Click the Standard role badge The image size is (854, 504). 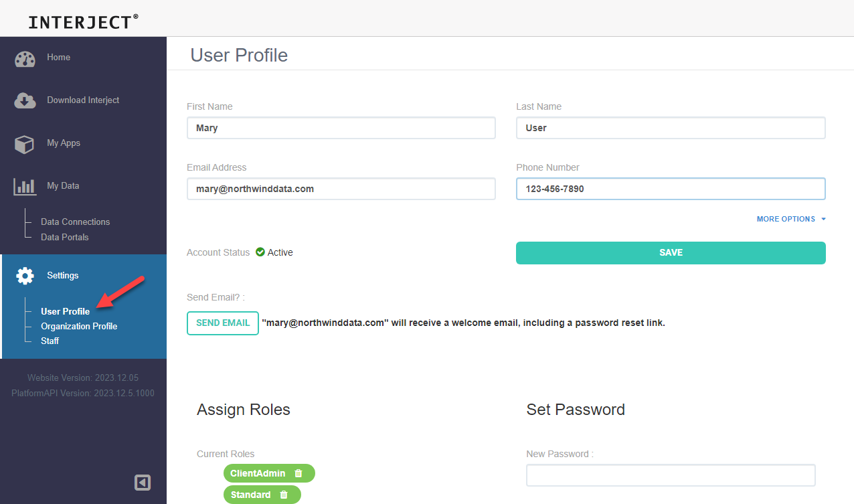click(x=262, y=495)
